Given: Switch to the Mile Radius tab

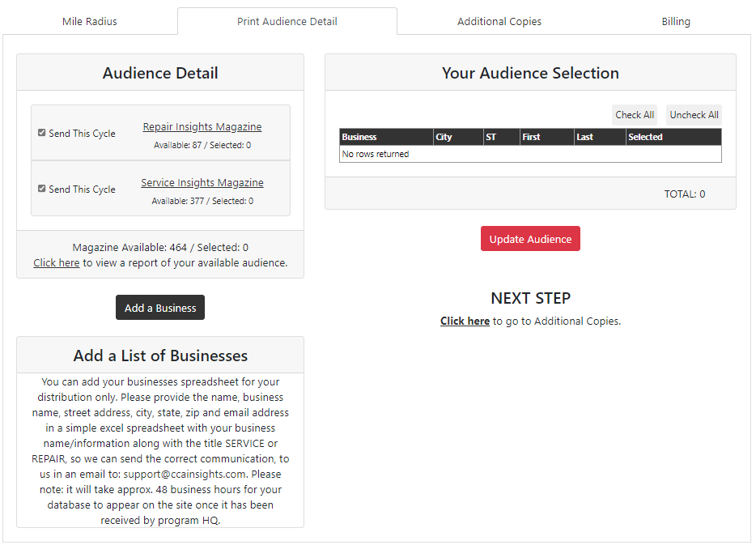Looking at the screenshot, I should pyautogui.click(x=90, y=22).
